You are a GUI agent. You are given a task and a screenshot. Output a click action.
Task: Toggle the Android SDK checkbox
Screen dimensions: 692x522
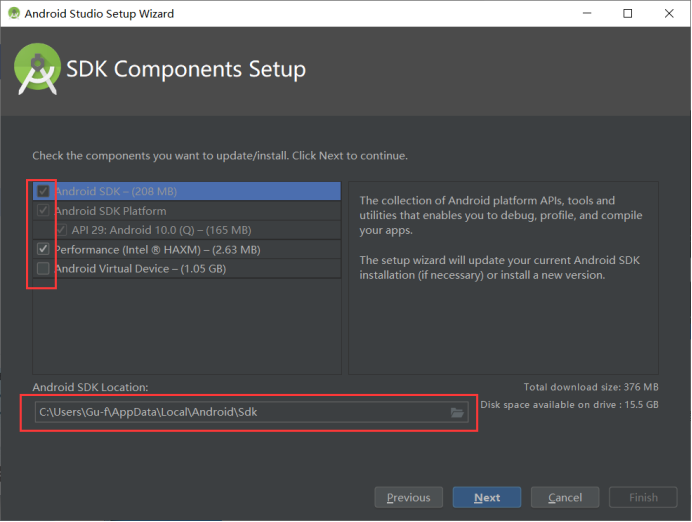tap(43, 191)
